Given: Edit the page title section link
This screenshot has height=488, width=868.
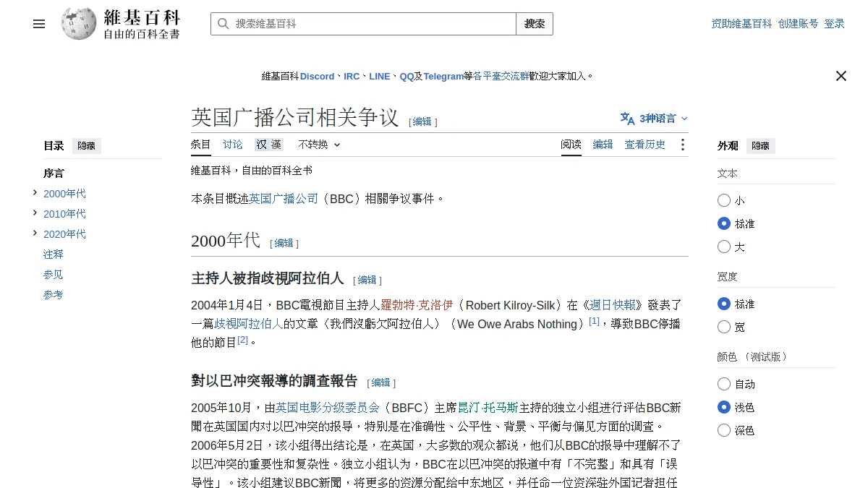Looking at the screenshot, I should (422, 122).
